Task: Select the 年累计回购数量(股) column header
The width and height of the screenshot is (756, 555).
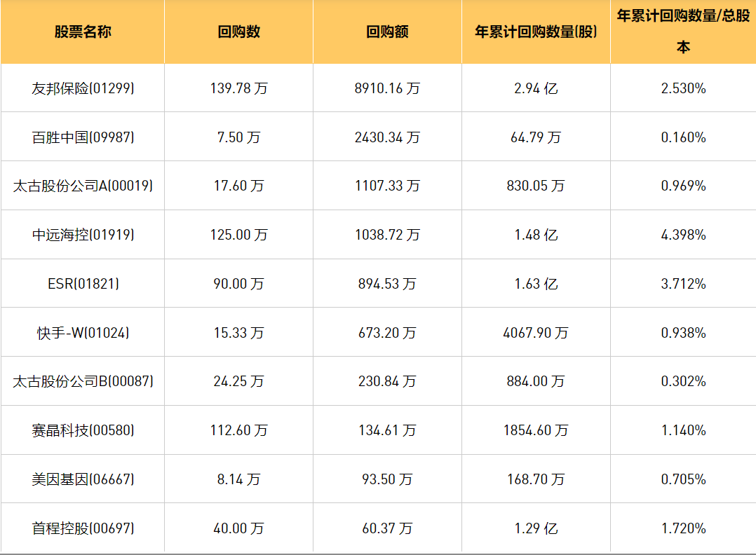Action: click(536, 32)
